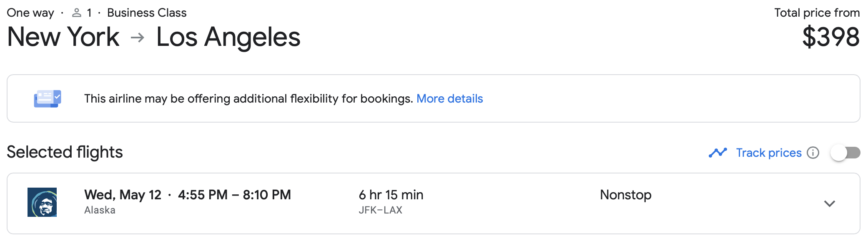Click the New York origin heading
Viewport: 868px width, 241px height.
pos(63,37)
